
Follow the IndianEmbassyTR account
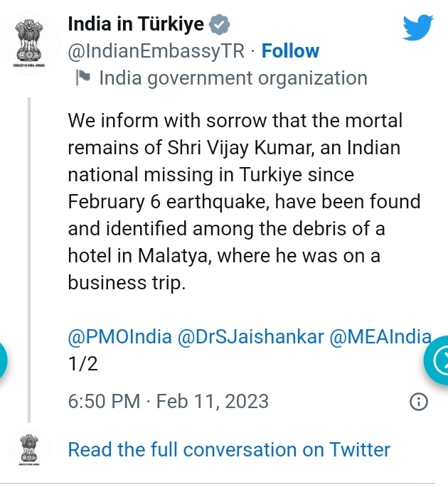pos(291,51)
